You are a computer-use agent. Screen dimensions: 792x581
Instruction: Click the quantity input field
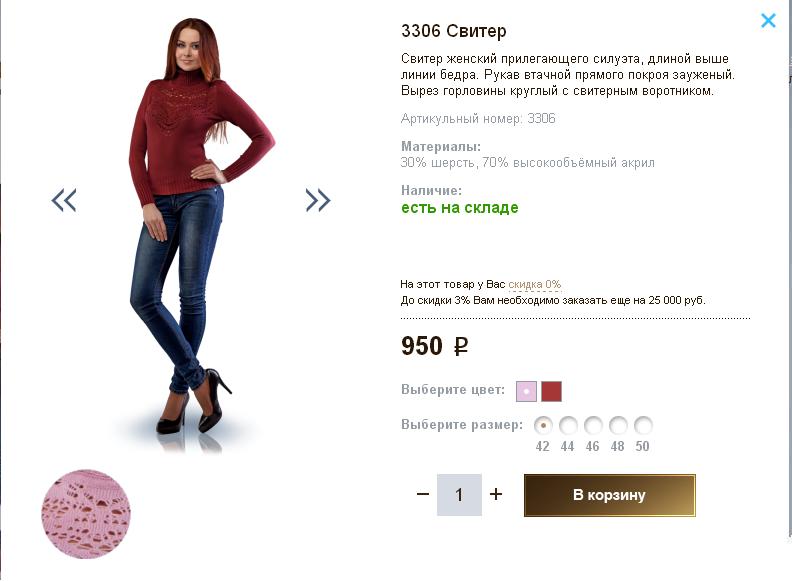(x=459, y=495)
